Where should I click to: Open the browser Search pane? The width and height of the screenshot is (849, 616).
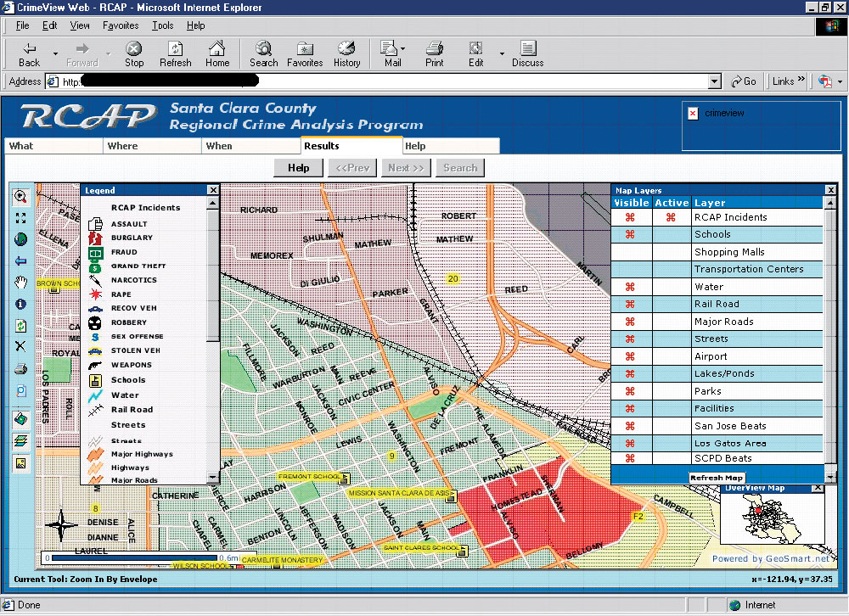[264, 54]
